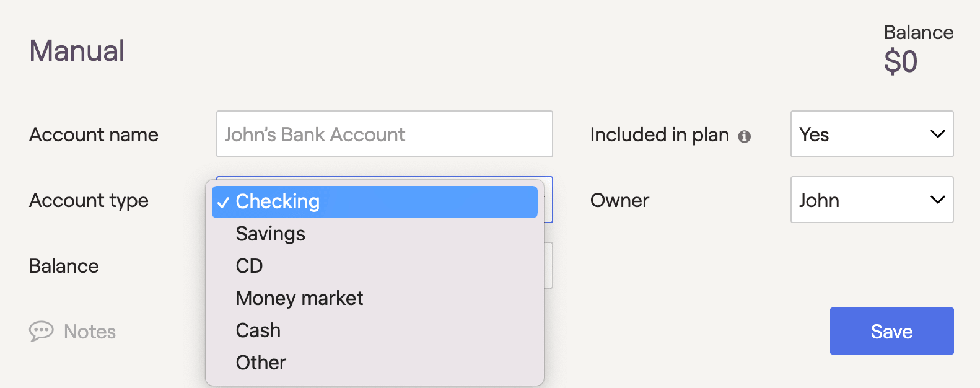The height and width of the screenshot is (388, 980).
Task: Click the Account type label
Action: [89, 200]
